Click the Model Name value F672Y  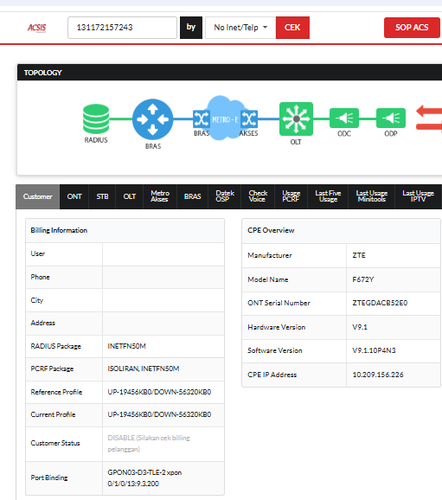[363, 280]
